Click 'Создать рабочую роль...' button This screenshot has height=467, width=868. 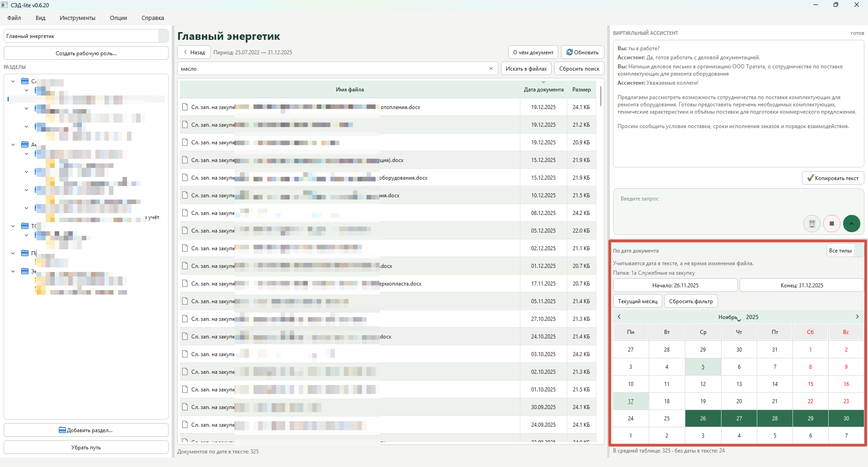[x=86, y=53]
